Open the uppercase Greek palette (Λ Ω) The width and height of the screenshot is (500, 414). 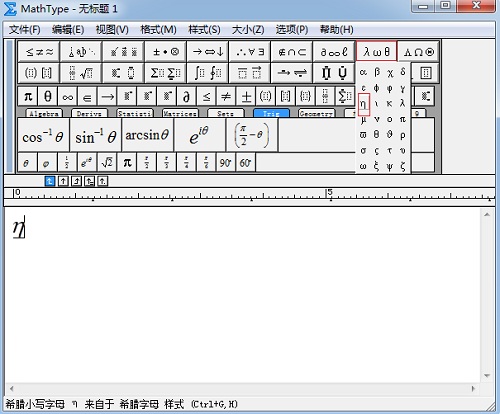(419, 51)
